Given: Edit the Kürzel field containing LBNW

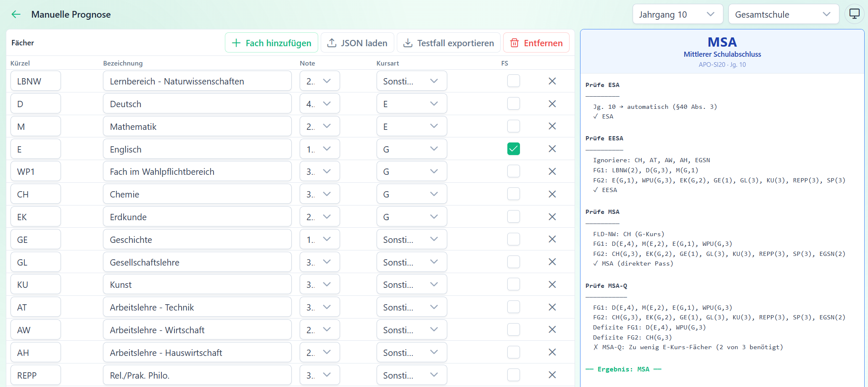Looking at the screenshot, I should click(x=36, y=81).
